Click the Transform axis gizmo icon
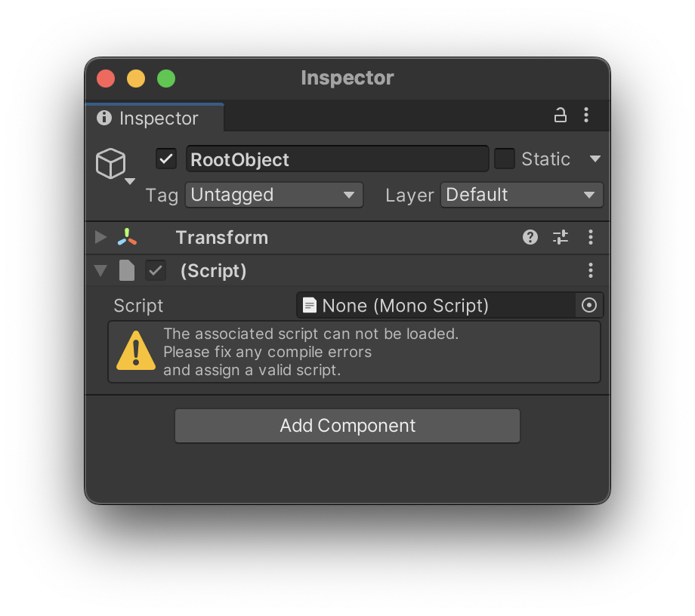The height and width of the screenshot is (616, 695). (127, 237)
